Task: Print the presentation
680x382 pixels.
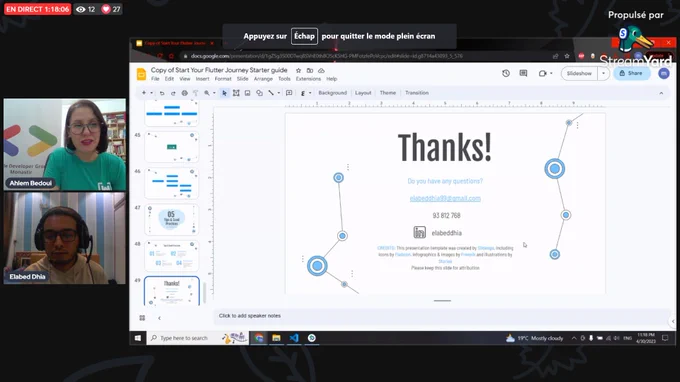Action: (x=184, y=93)
